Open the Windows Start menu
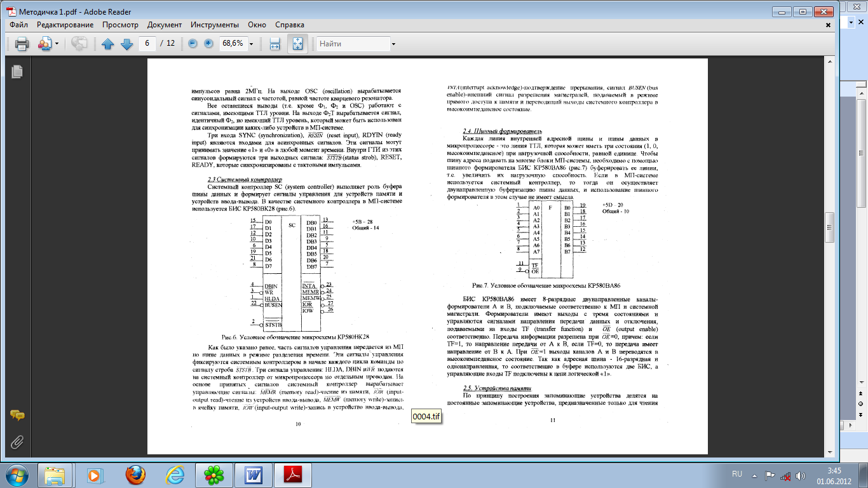The image size is (868, 488). pyautogui.click(x=17, y=474)
